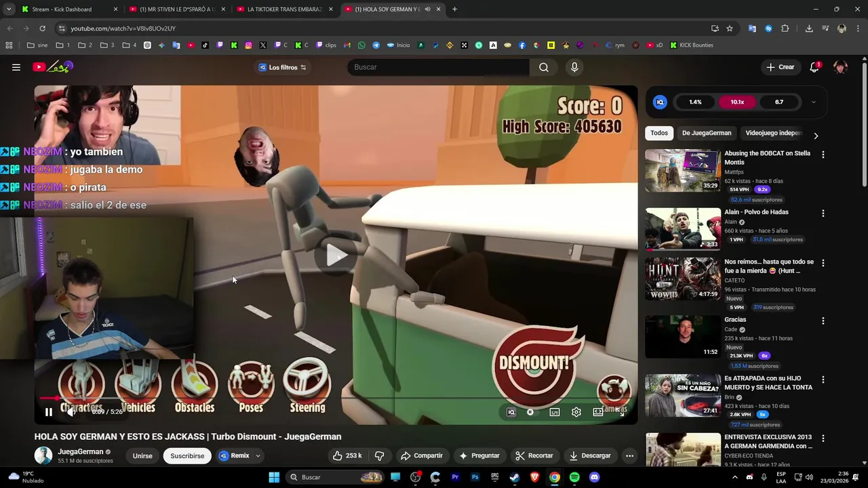Select the De JuegaGerman chip
The width and height of the screenshot is (868, 488).
click(x=707, y=133)
